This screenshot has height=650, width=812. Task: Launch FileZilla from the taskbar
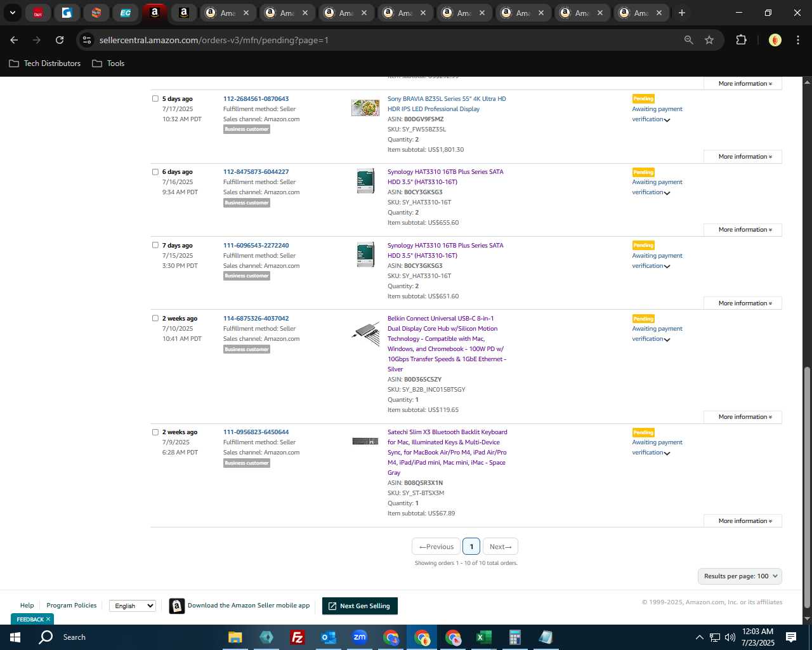(x=297, y=637)
